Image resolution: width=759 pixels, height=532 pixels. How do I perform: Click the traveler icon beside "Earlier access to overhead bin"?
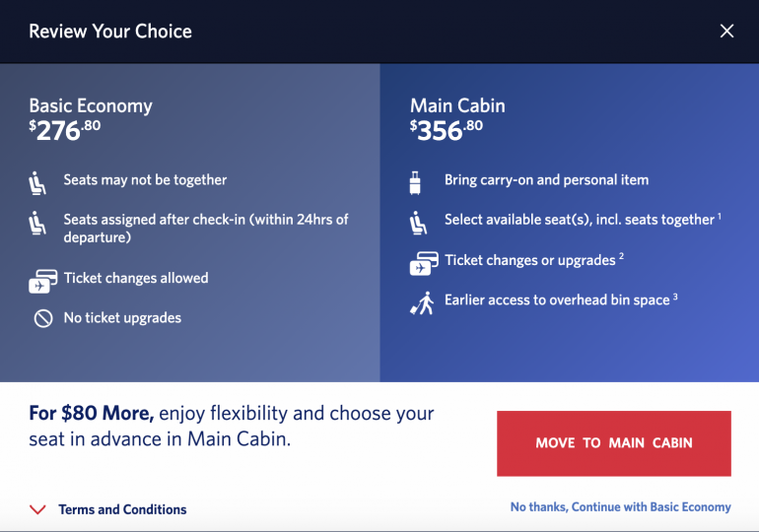421,302
